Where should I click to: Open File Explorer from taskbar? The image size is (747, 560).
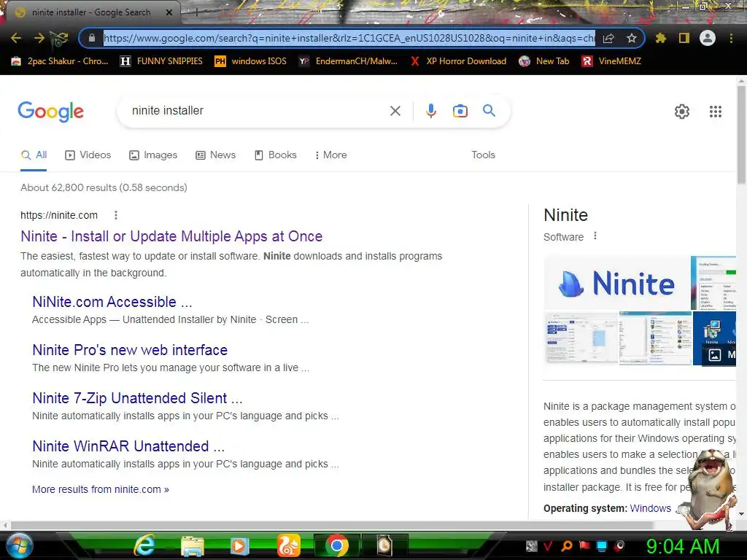click(193, 546)
